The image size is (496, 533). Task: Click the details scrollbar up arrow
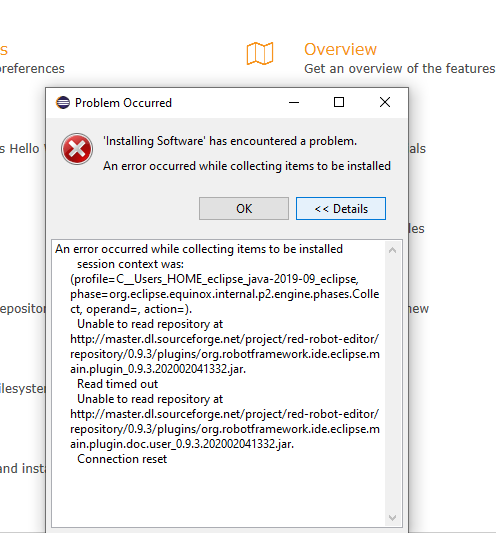coord(392,251)
